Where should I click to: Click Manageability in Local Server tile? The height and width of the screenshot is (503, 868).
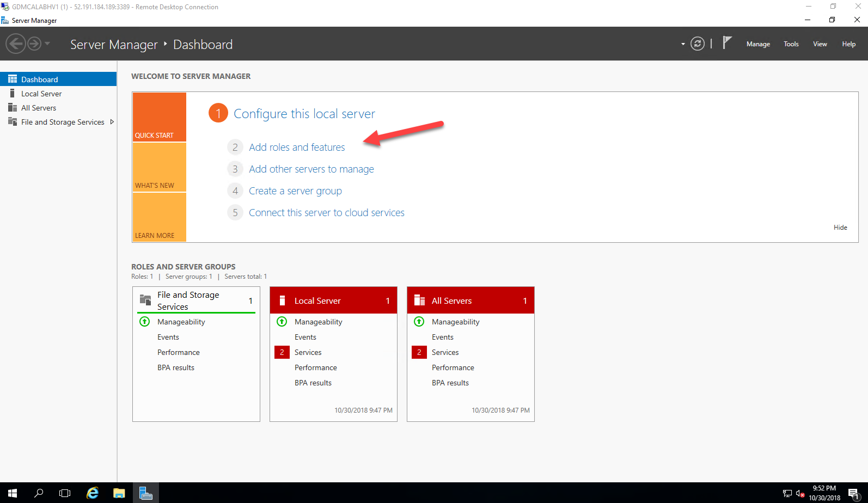coord(319,322)
